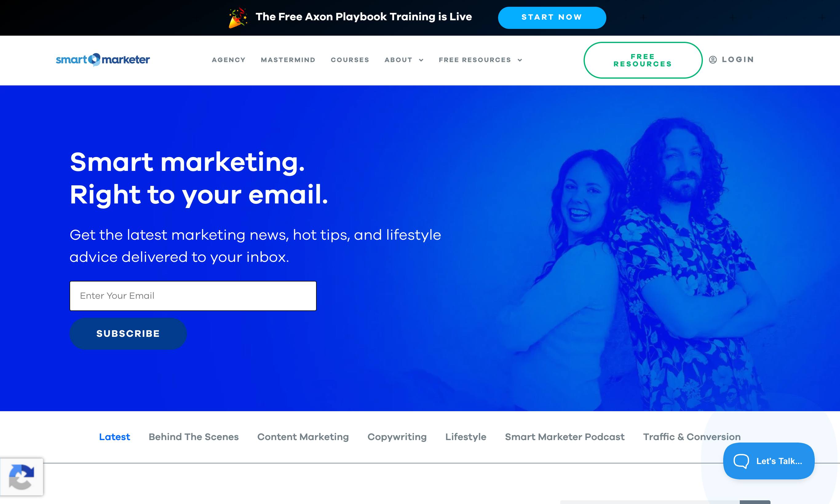The height and width of the screenshot is (504, 840).
Task: Go to the Courses page
Action: [350, 60]
